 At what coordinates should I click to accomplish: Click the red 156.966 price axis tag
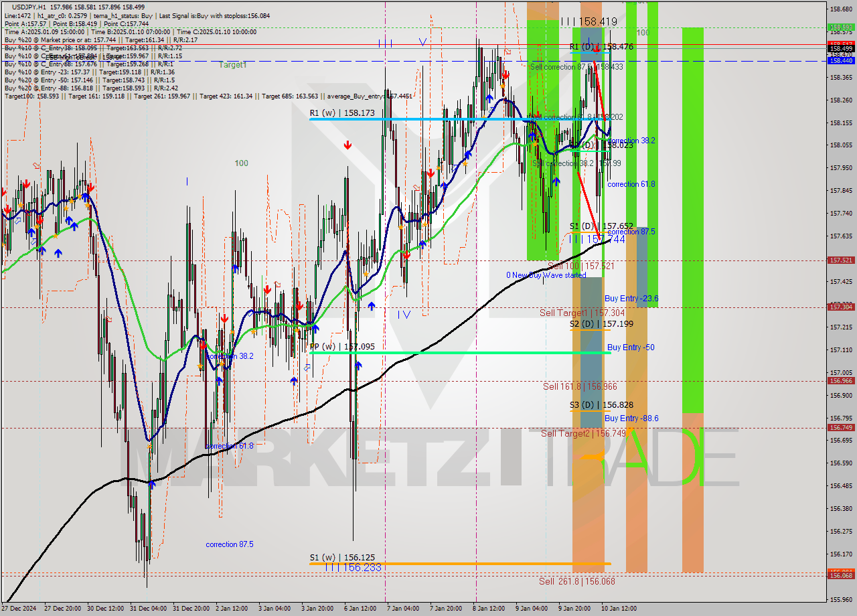[841, 380]
